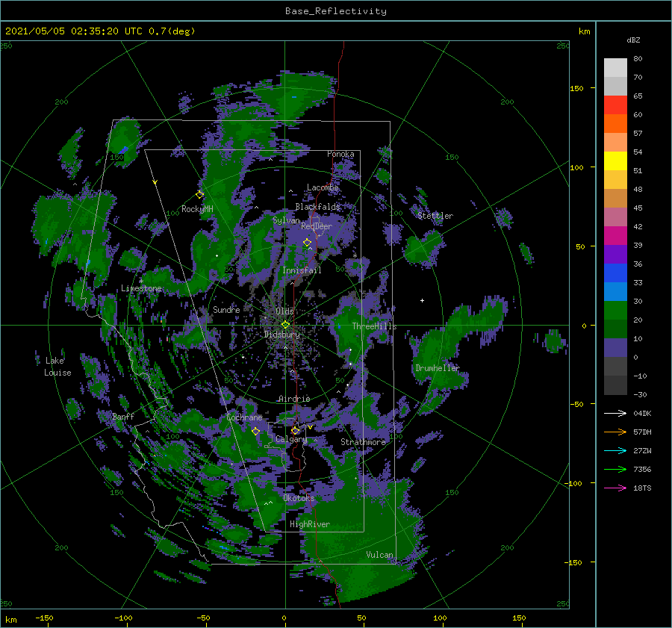This screenshot has height=628, width=672.
Task: Select the yellow diamond marker above Calgary label
Action: [x=295, y=430]
